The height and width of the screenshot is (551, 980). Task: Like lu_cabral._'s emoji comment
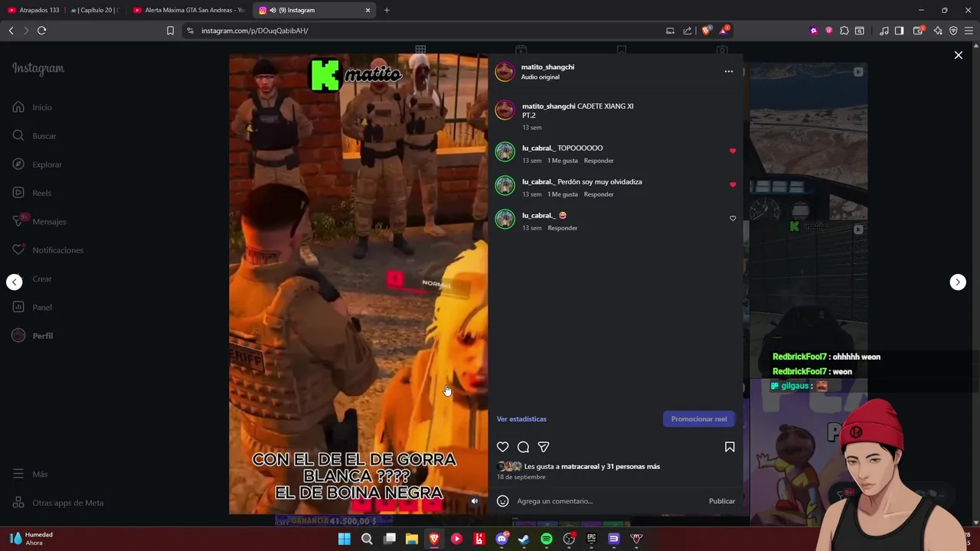click(733, 218)
